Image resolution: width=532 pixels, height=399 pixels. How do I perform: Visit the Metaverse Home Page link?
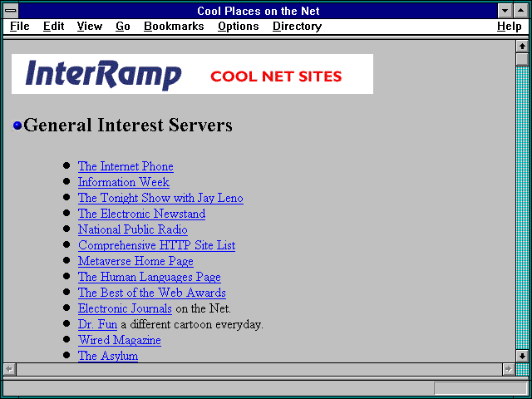pyautogui.click(x=135, y=261)
